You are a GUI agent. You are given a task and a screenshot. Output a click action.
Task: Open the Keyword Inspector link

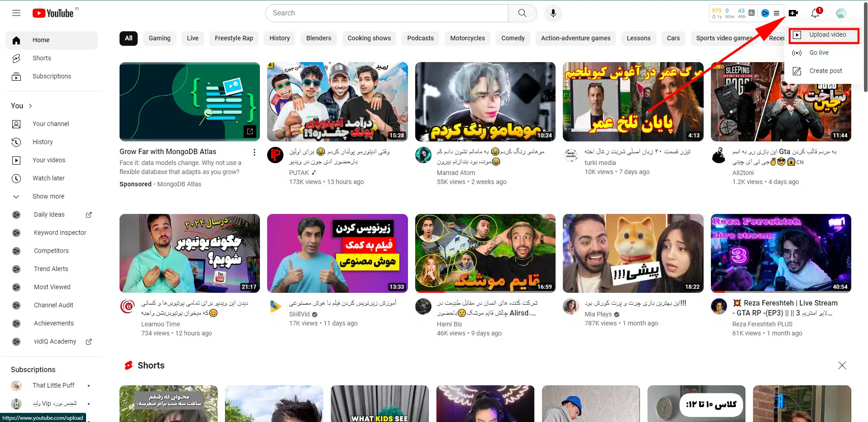pyautogui.click(x=60, y=233)
